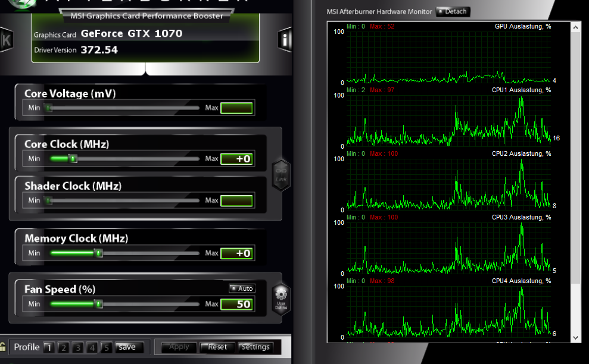Viewport: 589px width, 364px height.
Task: Toggle the profile lock icon
Action: pos(2,347)
